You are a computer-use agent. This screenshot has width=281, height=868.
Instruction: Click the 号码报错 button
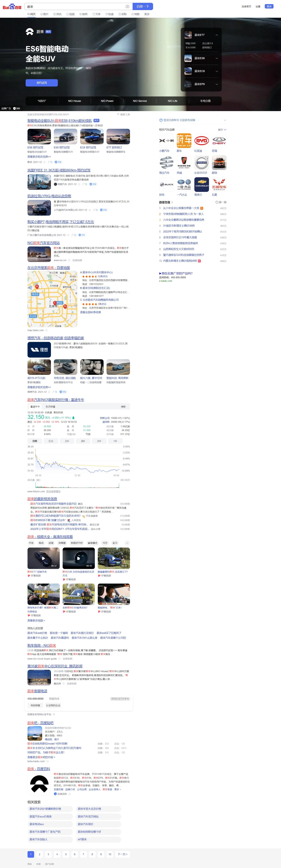(x=35, y=705)
